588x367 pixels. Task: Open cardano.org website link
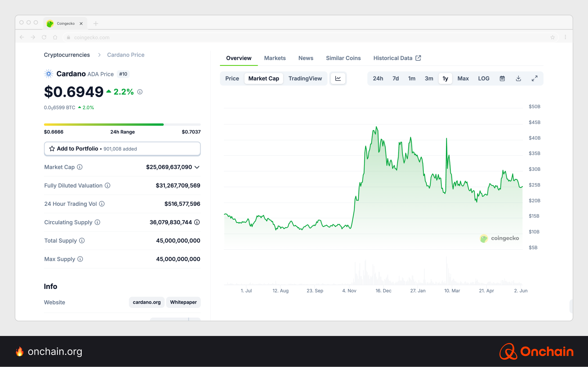(x=147, y=302)
